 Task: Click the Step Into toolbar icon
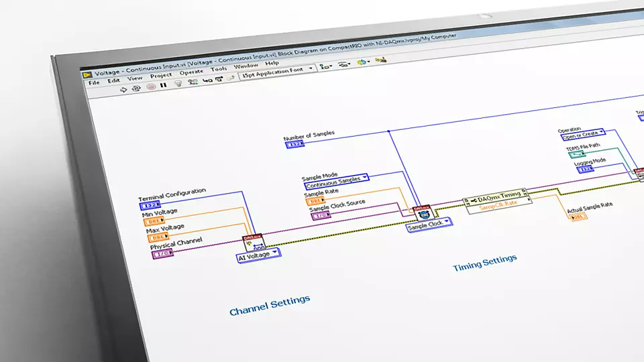click(x=207, y=80)
